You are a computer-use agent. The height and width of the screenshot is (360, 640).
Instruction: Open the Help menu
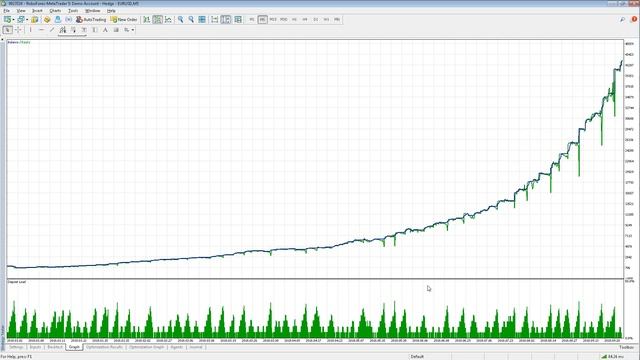[x=111, y=11]
